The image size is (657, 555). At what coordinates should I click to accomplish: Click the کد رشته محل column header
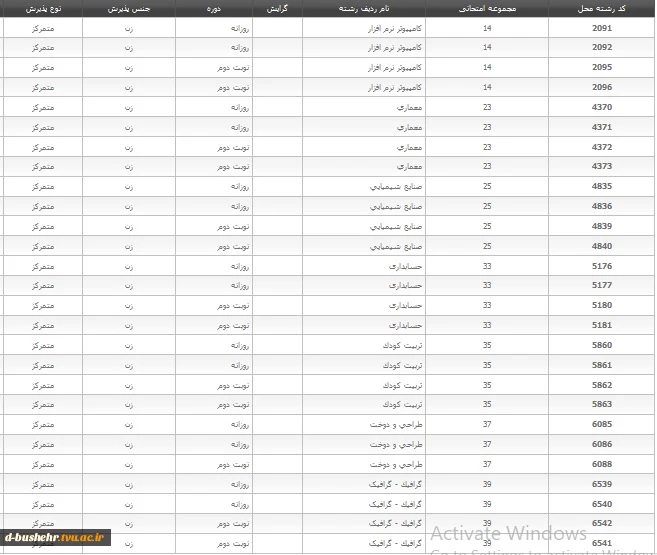(601, 8)
